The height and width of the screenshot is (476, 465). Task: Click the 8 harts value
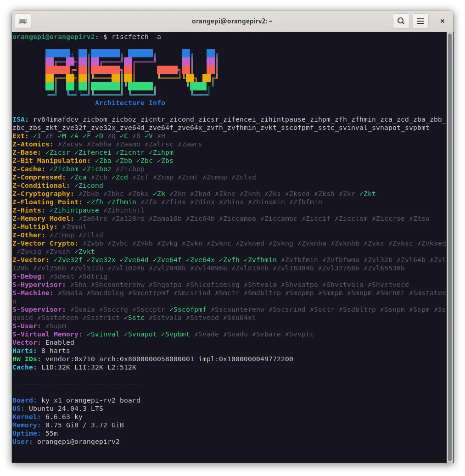pyautogui.click(x=56, y=351)
